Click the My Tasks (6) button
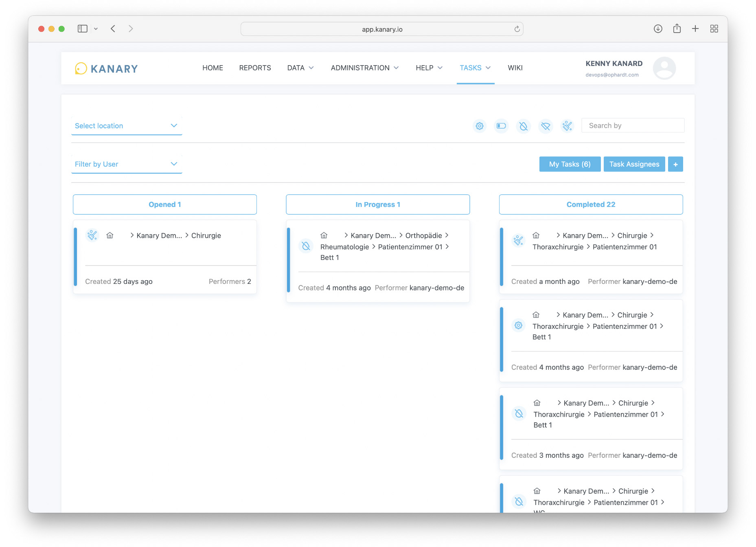 point(570,164)
